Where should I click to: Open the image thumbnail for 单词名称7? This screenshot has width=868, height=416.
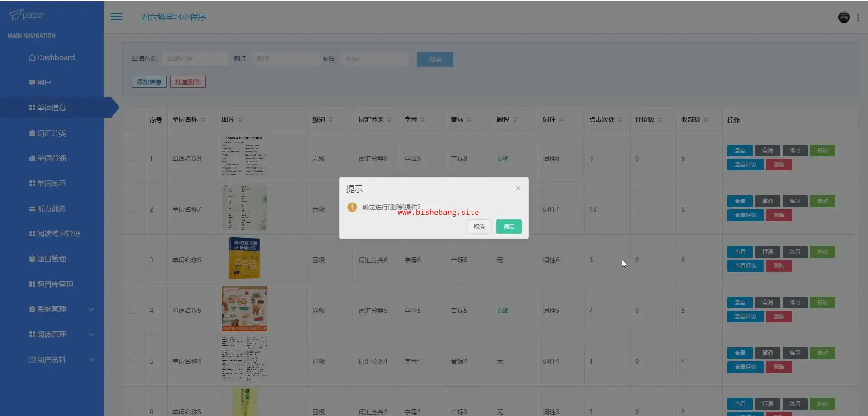point(245,208)
